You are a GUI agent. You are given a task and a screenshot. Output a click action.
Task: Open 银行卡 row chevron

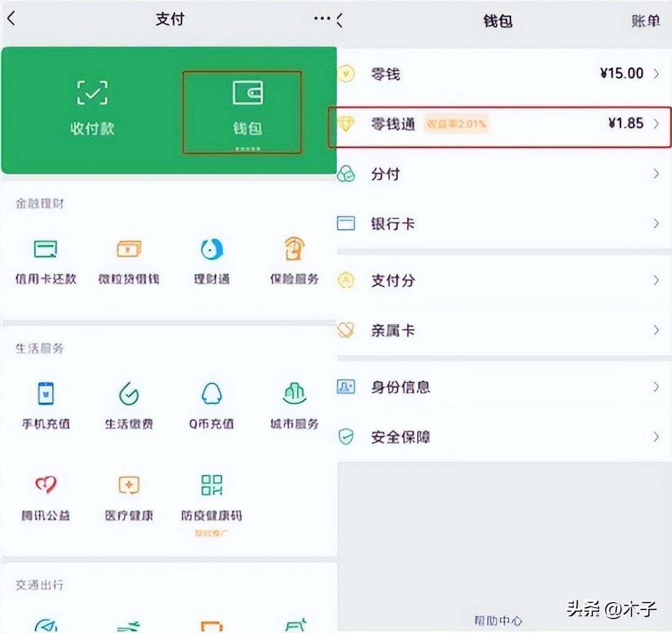656,224
